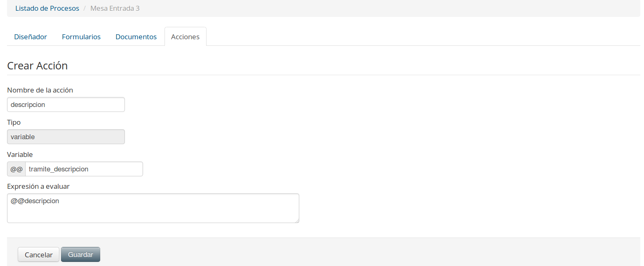Switch to the Diseñador tab
Viewport: 644px width, 266px height.
31,37
